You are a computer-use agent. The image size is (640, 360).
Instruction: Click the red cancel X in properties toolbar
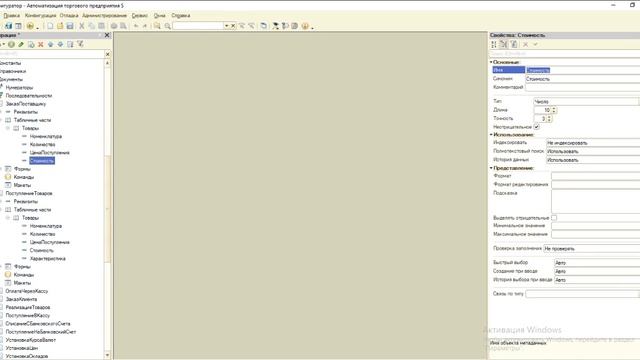(x=526, y=44)
